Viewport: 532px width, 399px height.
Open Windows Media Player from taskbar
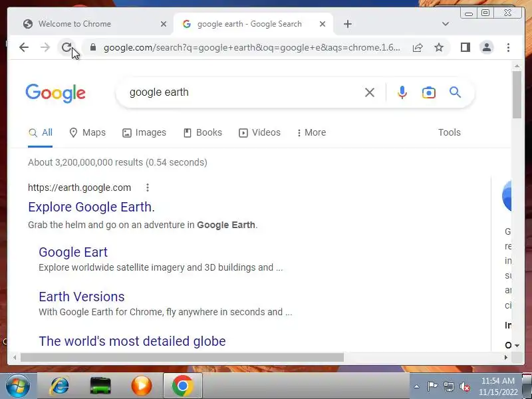click(141, 386)
